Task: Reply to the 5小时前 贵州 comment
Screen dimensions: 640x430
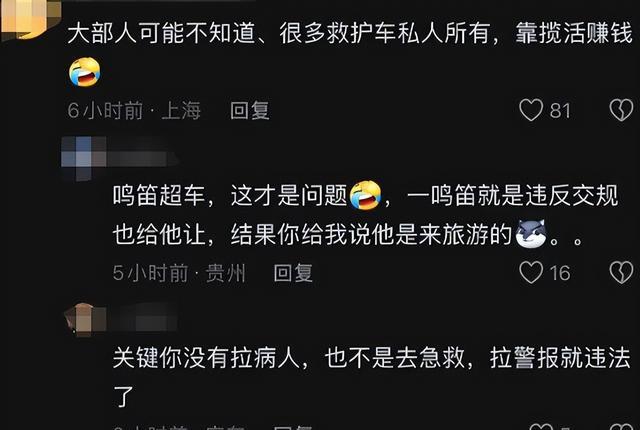Action: (x=293, y=273)
